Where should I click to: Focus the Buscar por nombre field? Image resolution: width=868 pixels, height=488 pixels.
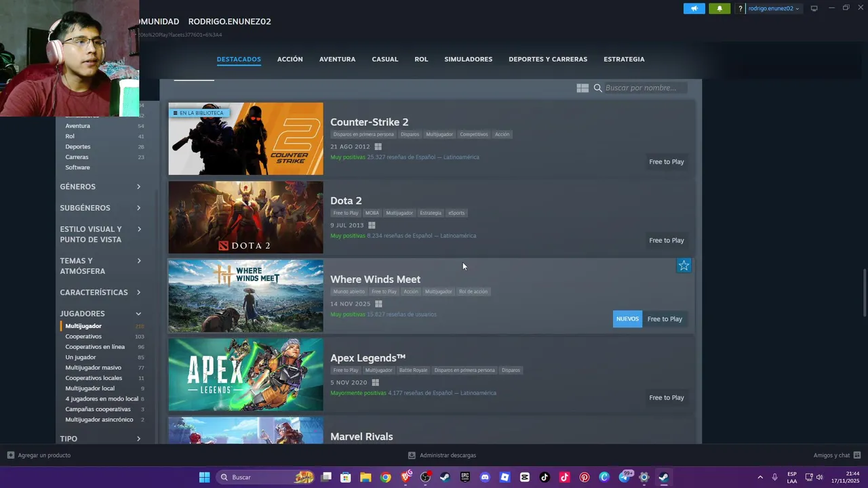(644, 88)
